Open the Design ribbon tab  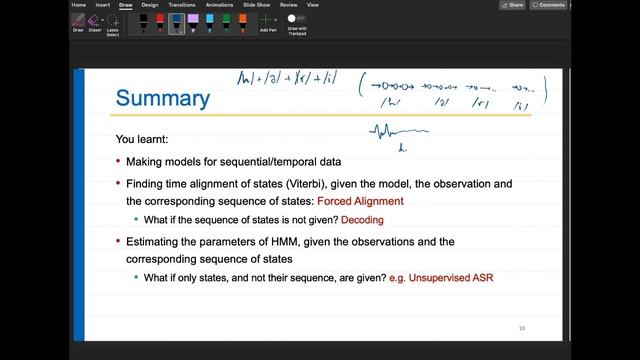[x=150, y=5]
